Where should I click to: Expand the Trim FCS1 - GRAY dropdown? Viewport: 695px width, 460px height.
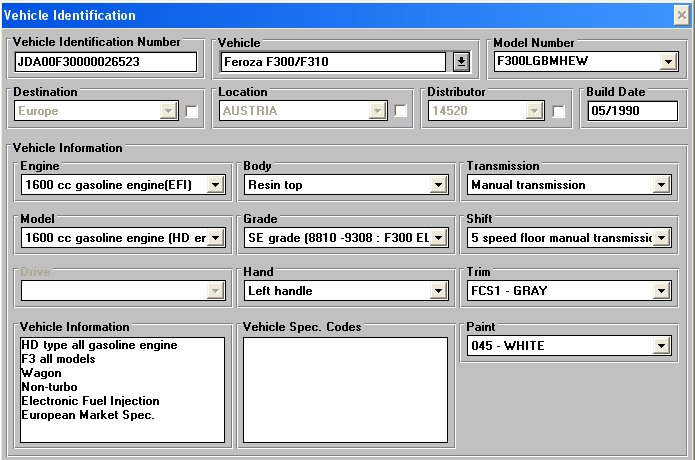pos(661,291)
